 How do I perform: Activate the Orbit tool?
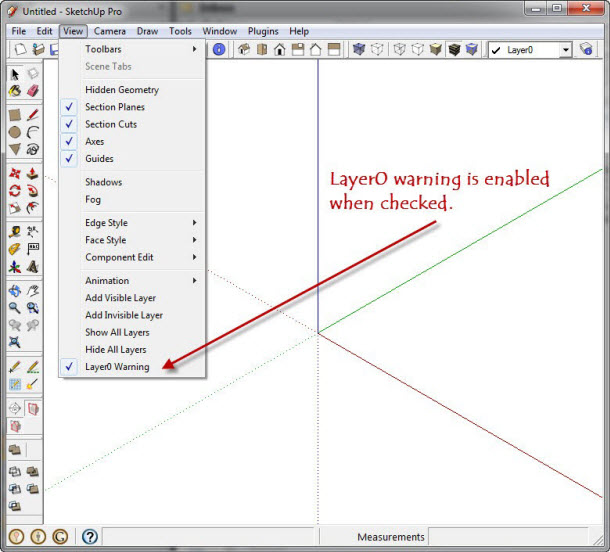(15, 291)
